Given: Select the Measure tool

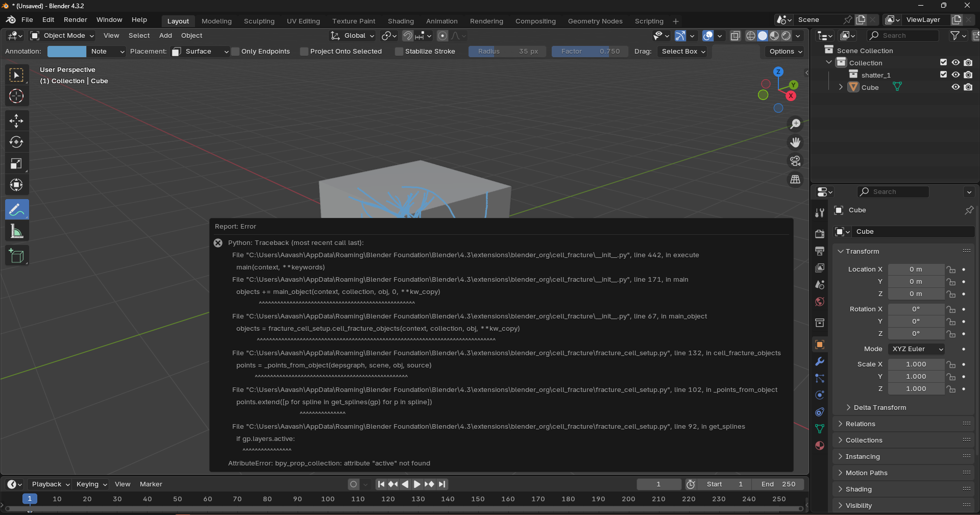Looking at the screenshot, I should pos(16,232).
